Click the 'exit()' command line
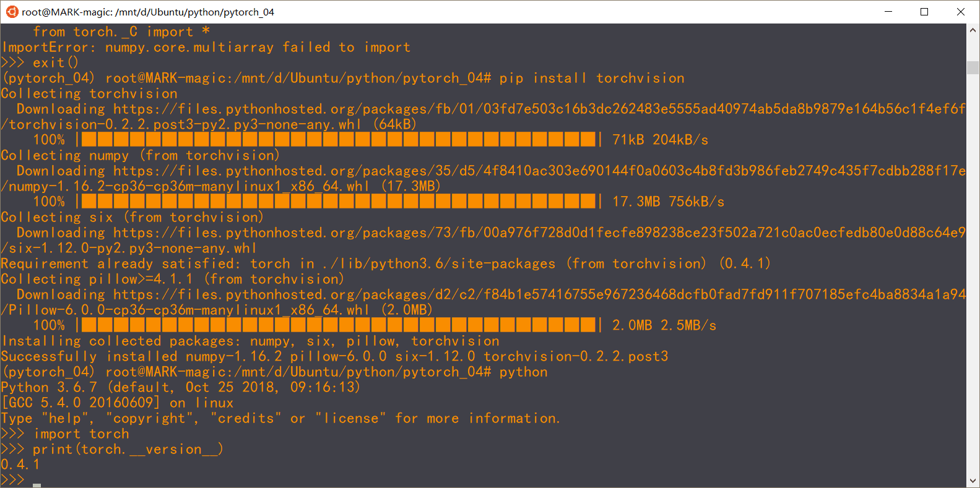Image resolution: width=980 pixels, height=488 pixels. click(x=40, y=62)
